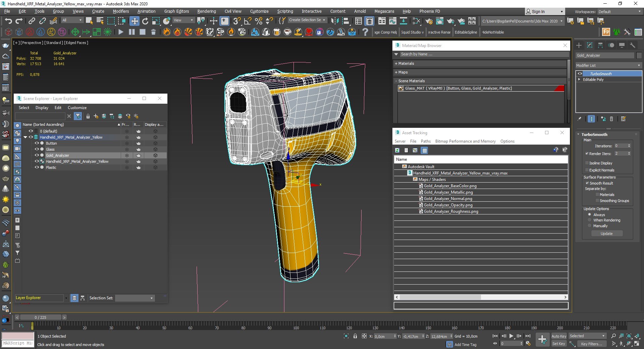
Task: Go to the start frame
Action: click(495, 336)
